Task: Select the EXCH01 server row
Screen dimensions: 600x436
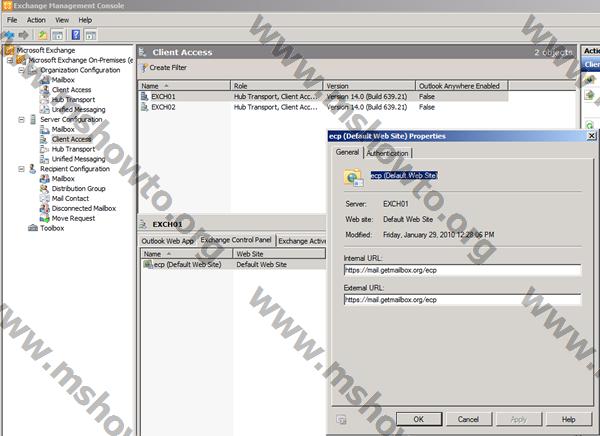Action: coord(323,96)
